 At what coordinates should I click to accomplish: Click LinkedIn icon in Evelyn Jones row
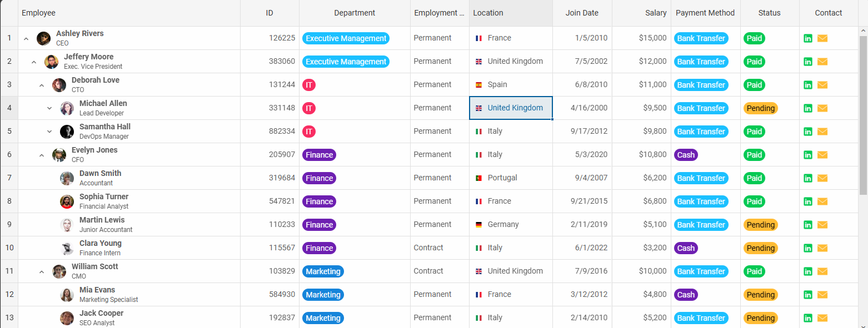(x=808, y=155)
